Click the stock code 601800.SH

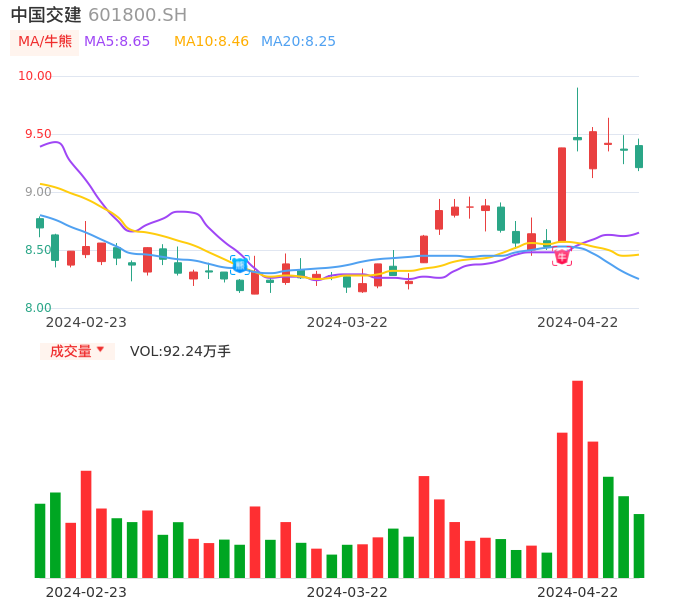(x=138, y=15)
